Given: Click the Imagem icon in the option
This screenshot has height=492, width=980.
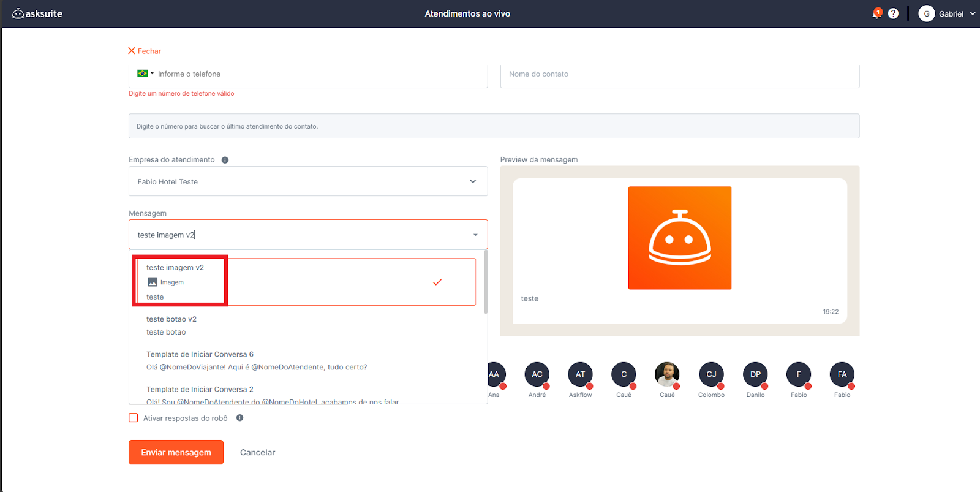Looking at the screenshot, I should [x=153, y=282].
